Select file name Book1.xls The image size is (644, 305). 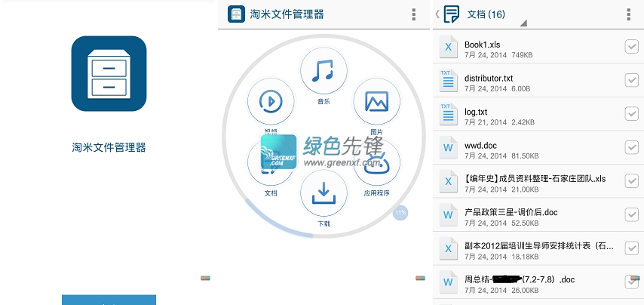tap(482, 45)
